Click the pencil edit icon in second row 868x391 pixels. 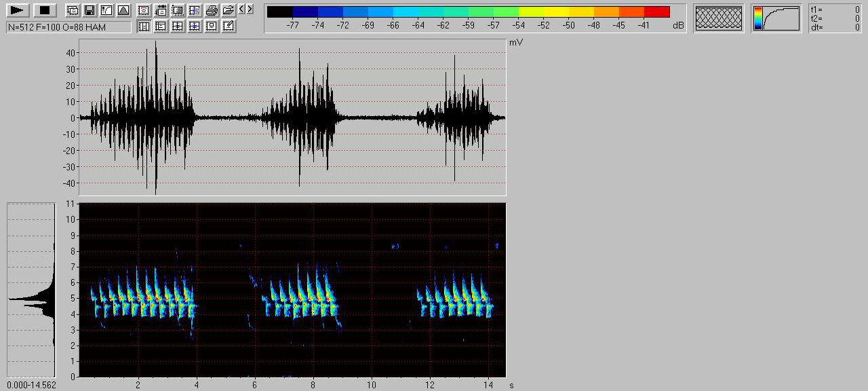click(229, 26)
